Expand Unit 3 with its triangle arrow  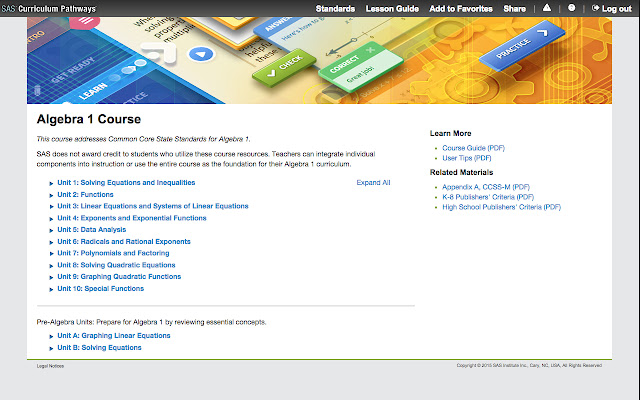point(51,207)
